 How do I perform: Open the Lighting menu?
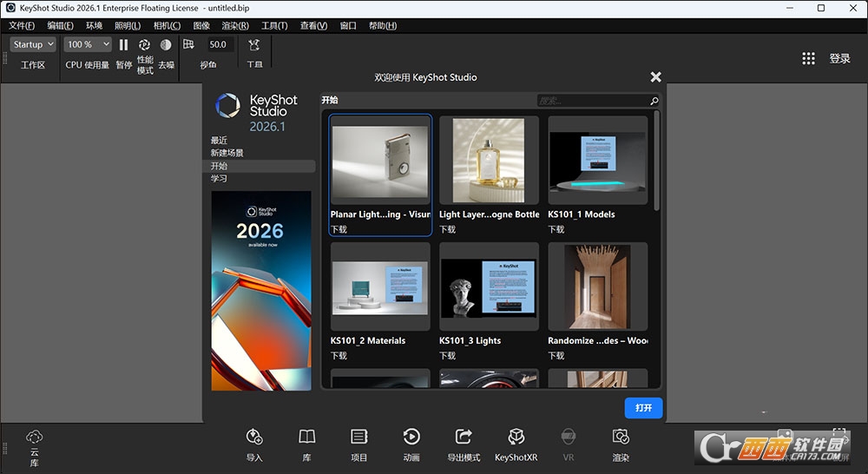[x=128, y=25]
